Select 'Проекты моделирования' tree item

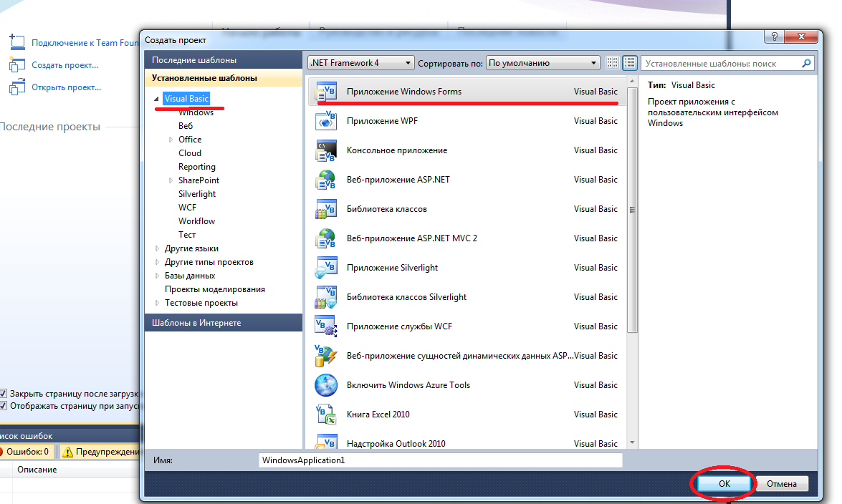[215, 289]
